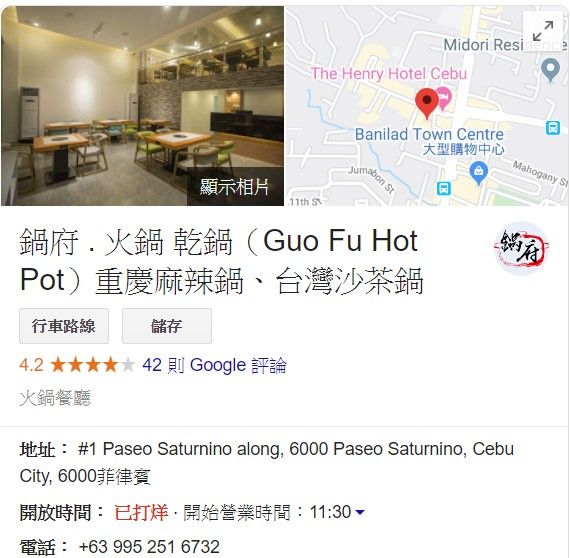Expand the map to full view
570x558 pixels.
point(543,31)
